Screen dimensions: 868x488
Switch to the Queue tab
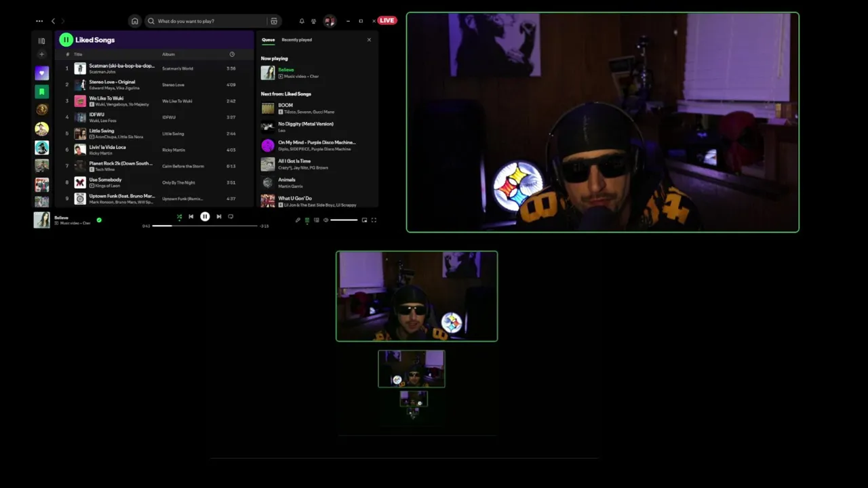[269, 40]
